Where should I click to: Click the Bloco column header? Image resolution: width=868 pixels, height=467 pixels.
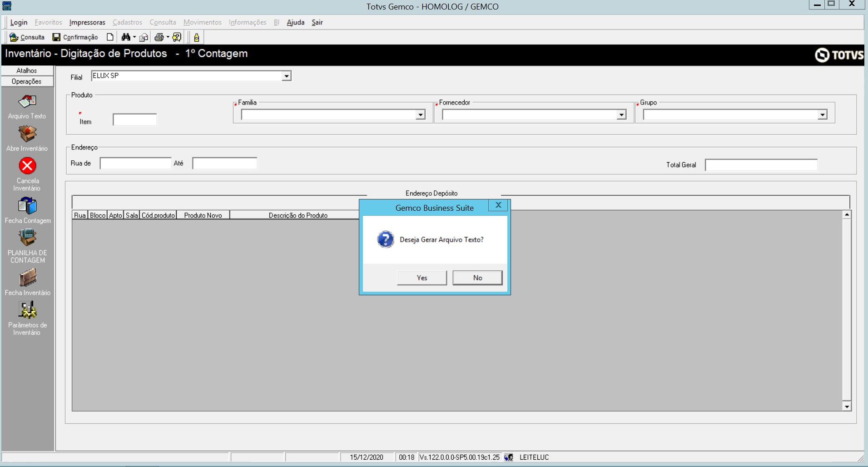98,215
